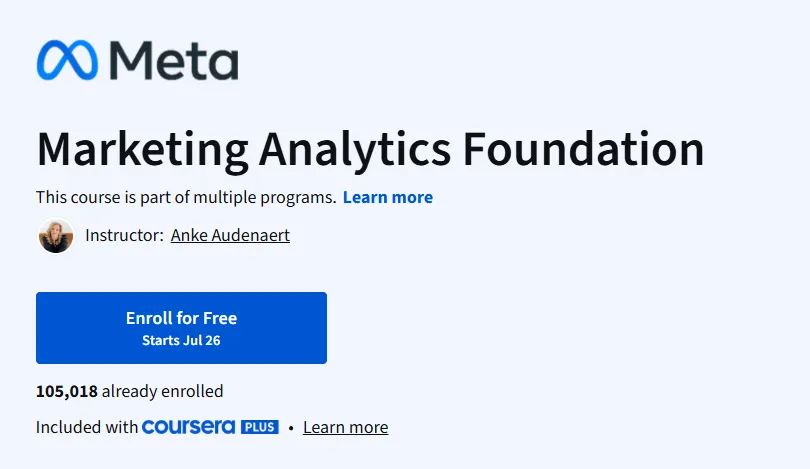Click the 'Instructor:' label

coord(124,236)
